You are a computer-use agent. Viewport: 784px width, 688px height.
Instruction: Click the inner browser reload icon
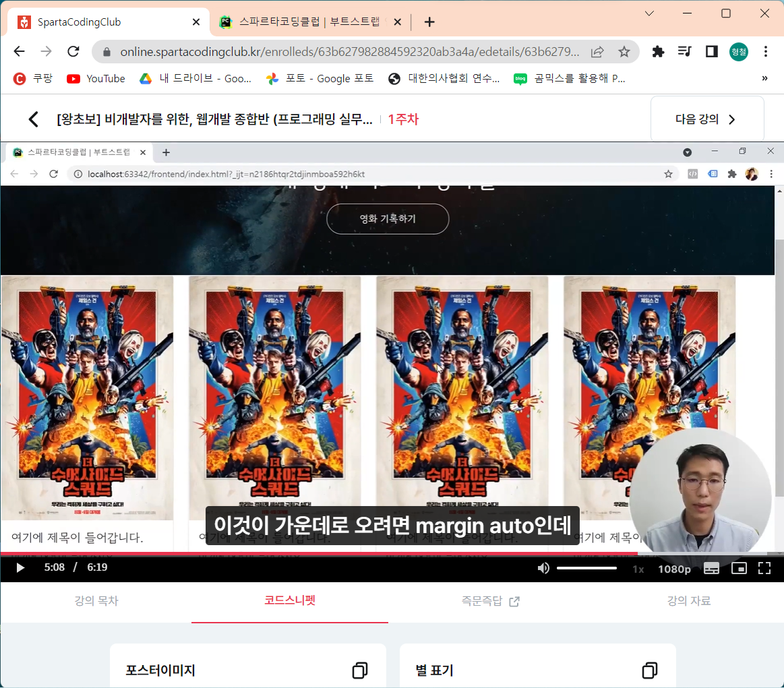[53, 174]
